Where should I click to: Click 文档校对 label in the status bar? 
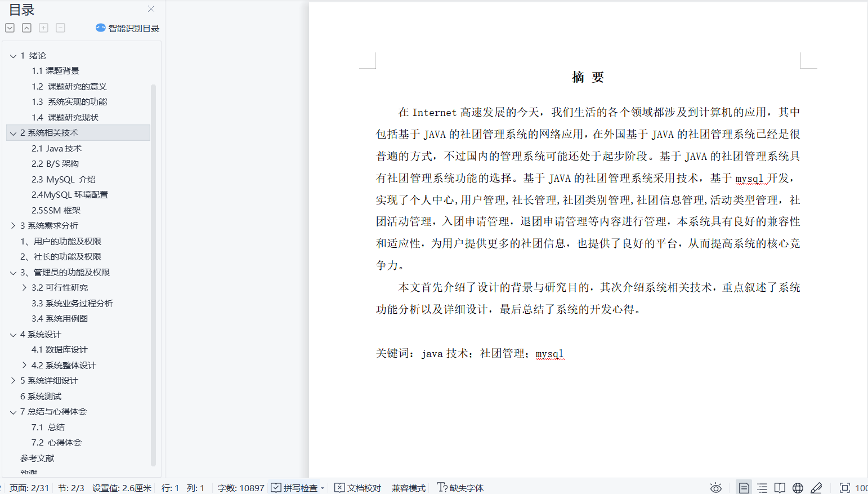[364, 488]
